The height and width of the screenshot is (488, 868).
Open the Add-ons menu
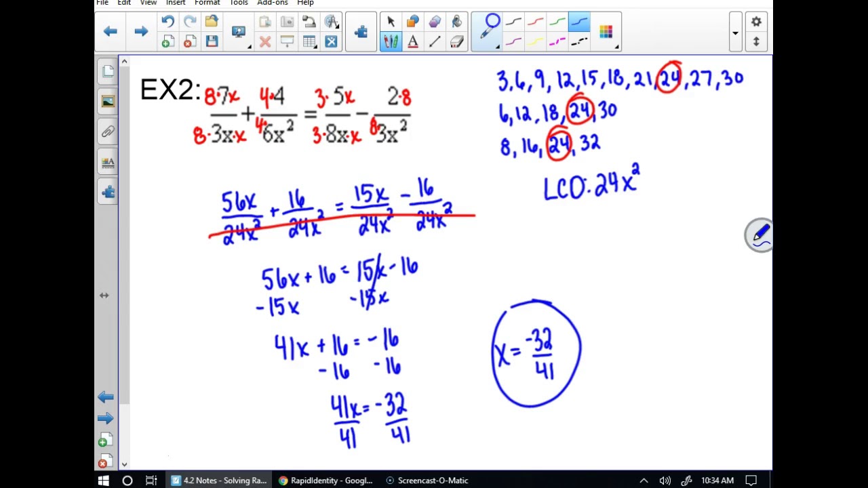click(273, 3)
